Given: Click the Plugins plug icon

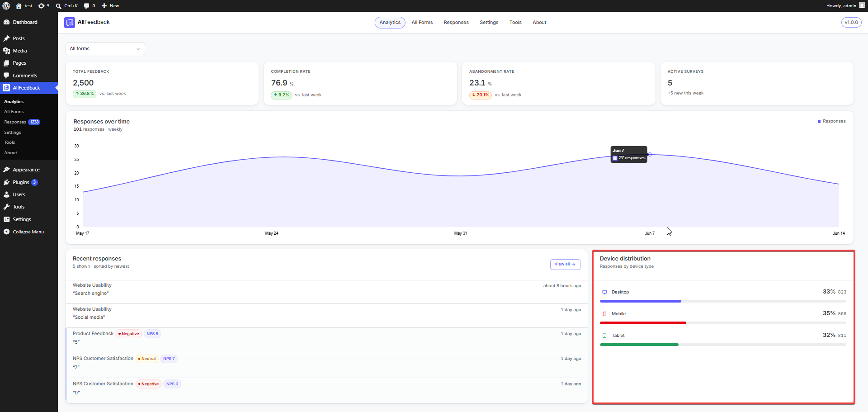Looking at the screenshot, I should [x=7, y=182].
